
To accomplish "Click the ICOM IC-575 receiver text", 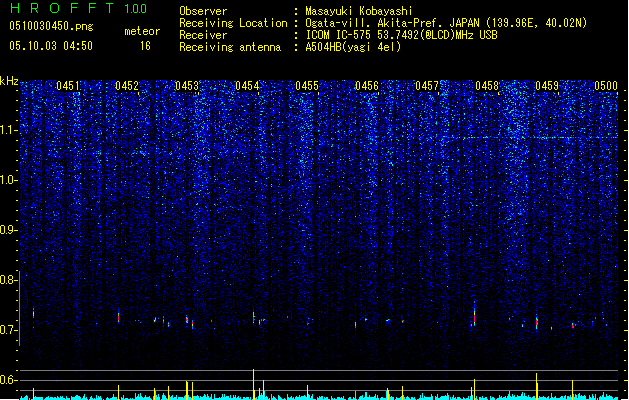I will [401, 35].
